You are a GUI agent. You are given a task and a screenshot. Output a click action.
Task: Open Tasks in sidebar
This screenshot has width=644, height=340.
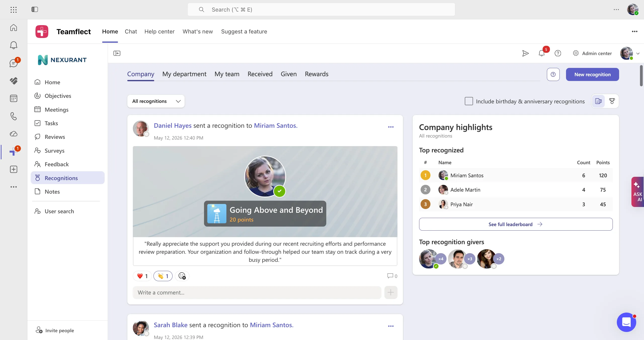tap(68, 123)
